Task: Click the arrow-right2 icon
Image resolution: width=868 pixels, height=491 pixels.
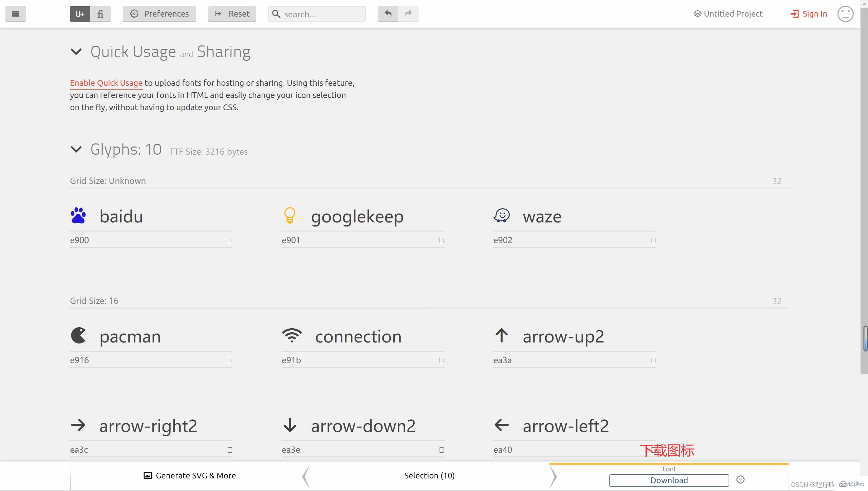Action: pos(78,425)
